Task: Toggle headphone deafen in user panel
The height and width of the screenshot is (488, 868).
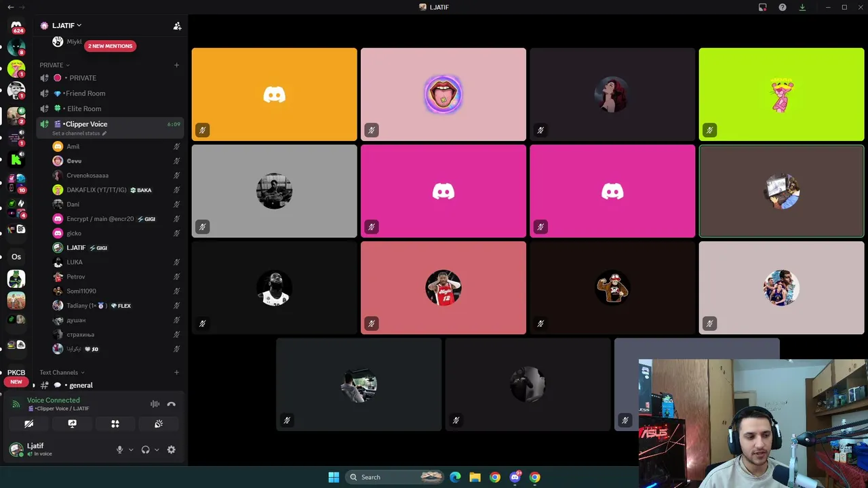Action: pyautogui.click(x=145, y=449)
